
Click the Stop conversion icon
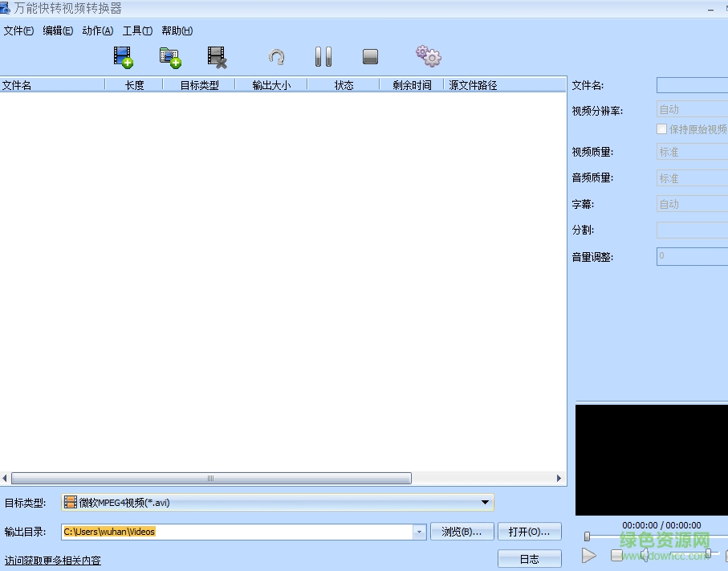(369, 55)
